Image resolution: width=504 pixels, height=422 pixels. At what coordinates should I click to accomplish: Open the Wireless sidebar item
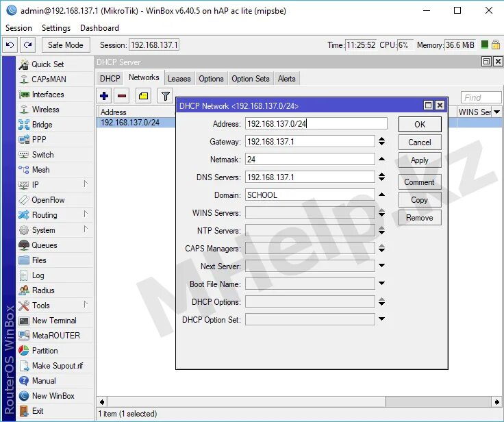pos(46,110)
